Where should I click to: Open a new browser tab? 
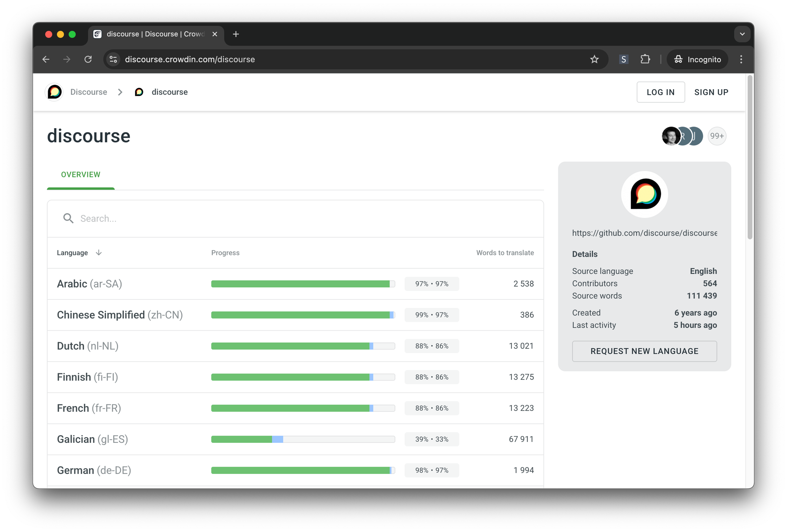pos(236,34)
